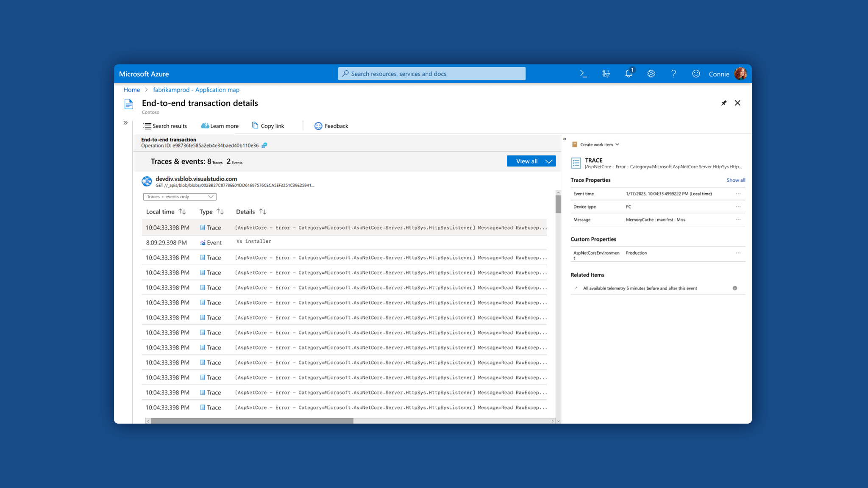
Task: Click Search results toolbar item
Action: click(x=165, y=126)
